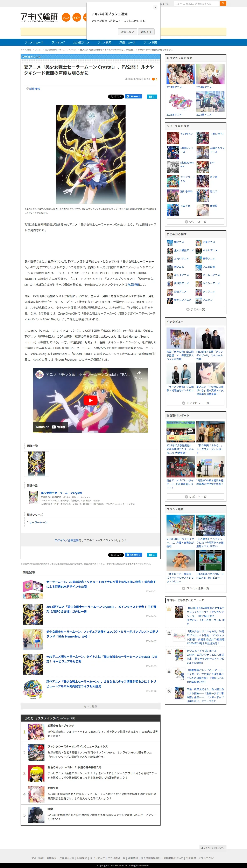247x868 pixels.
Task: Open the セーラームーン related series link
Action: pyautogui.click(x=38, y=522)
